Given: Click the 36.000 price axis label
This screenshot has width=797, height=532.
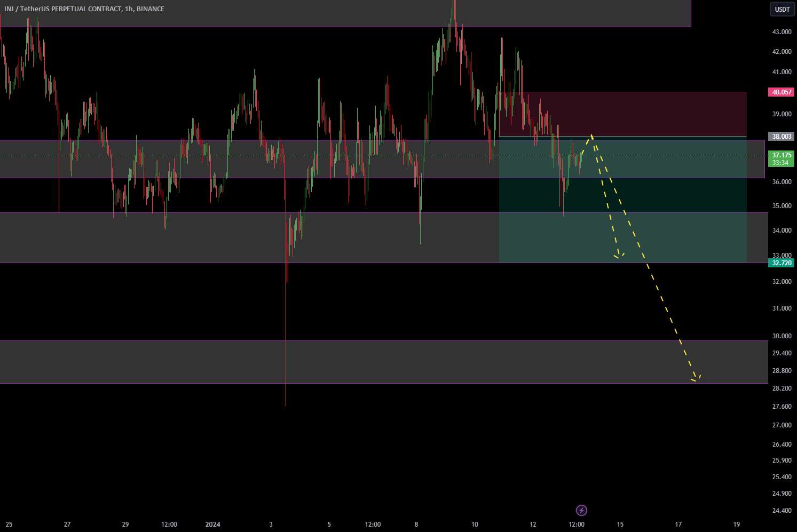Looking at the screenshot, I should point(782,182).
